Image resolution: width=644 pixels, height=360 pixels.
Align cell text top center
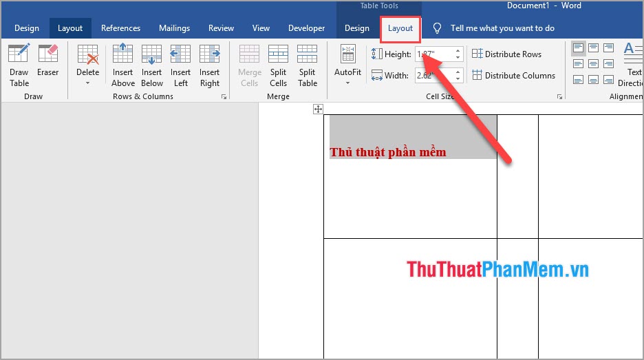pyautogui.click(x=594, y=47)
